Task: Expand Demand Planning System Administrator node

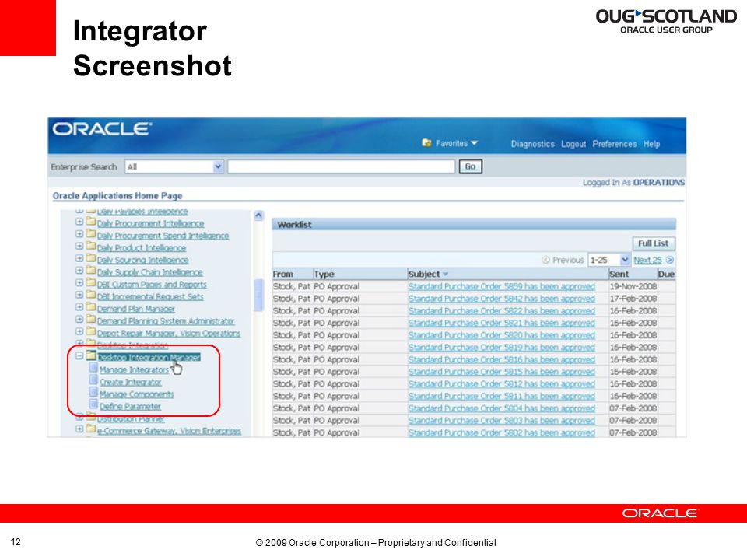Action: [x=79, y=320]
